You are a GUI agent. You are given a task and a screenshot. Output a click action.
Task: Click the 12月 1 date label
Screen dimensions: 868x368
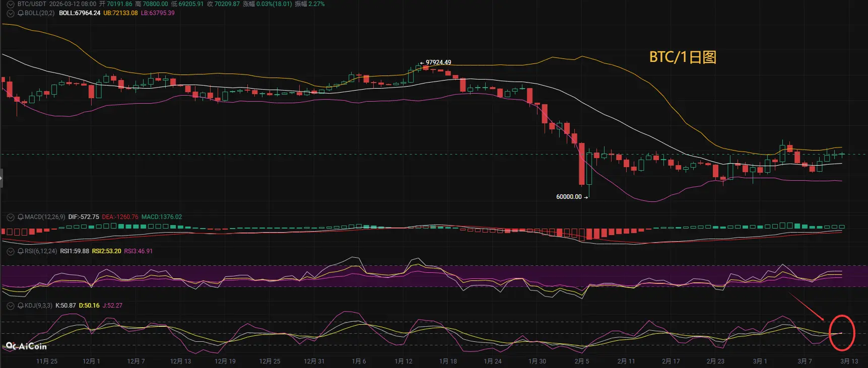(91, 361)
